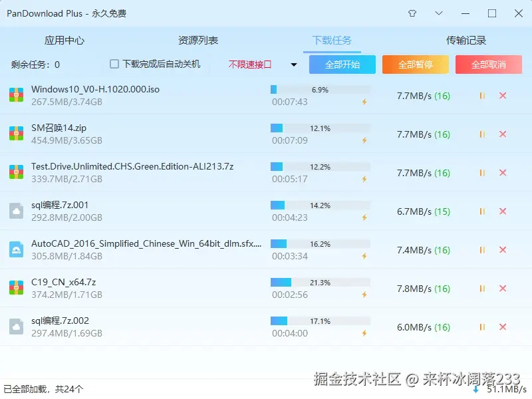Viewport: 532px width, 399px height.
Task: Switch to the 应用中心 tab
Action: coord(64,41)
